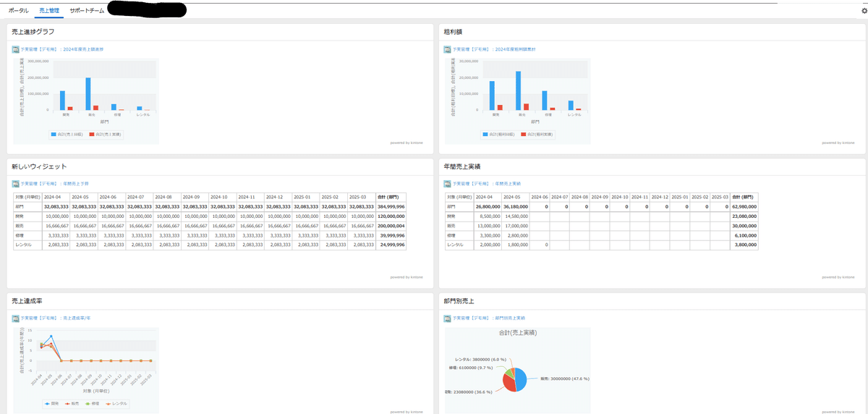Click app icon in 部門別売上 widget
868x414 pixels.
tap(448, 318)
